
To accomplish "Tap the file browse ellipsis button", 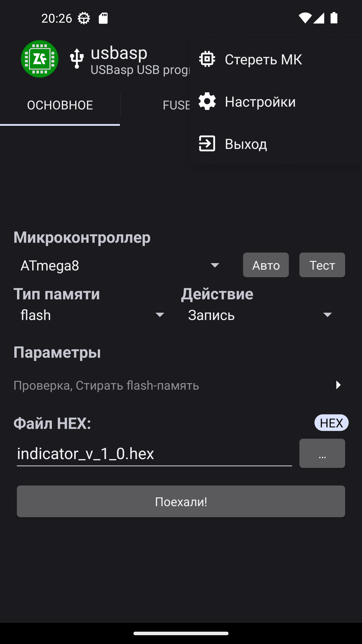I will [322, 453].
